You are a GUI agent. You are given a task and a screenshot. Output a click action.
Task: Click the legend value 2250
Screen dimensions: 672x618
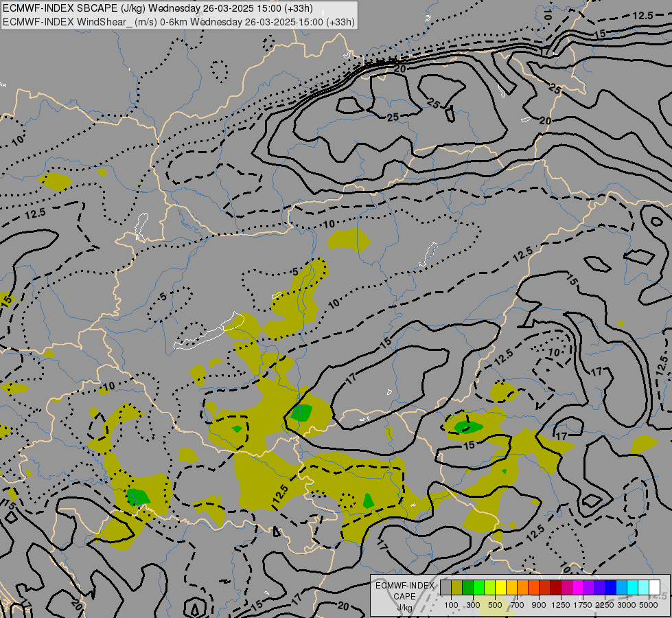(605, 605)
